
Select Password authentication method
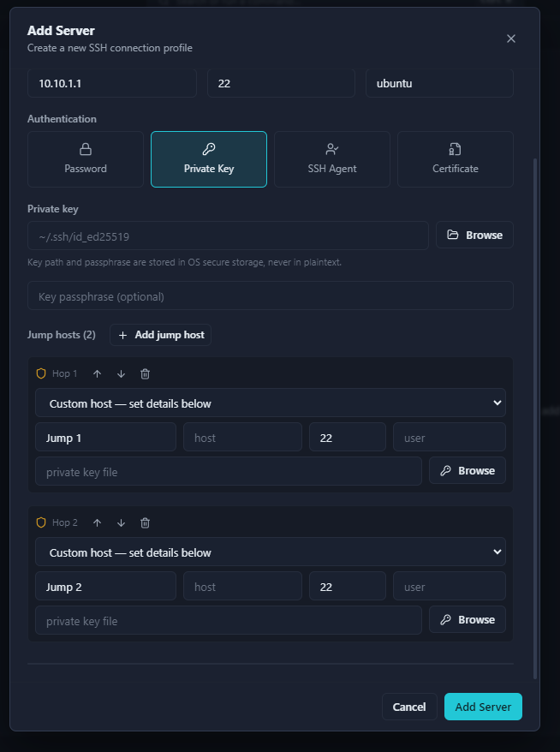86,159
